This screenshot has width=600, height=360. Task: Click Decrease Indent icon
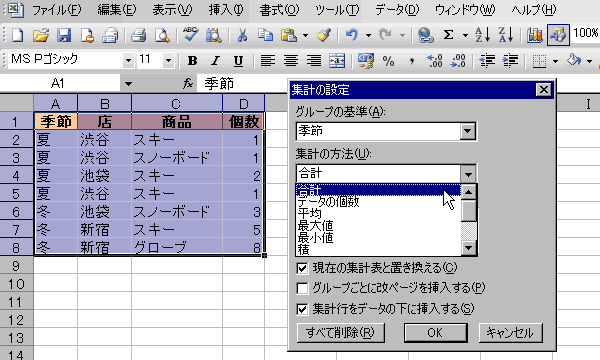487,60
